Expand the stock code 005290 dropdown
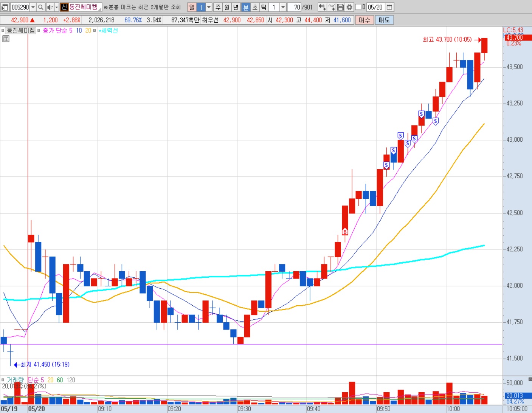The width and height of the screenshot is (532, 413). pos(33,7)
